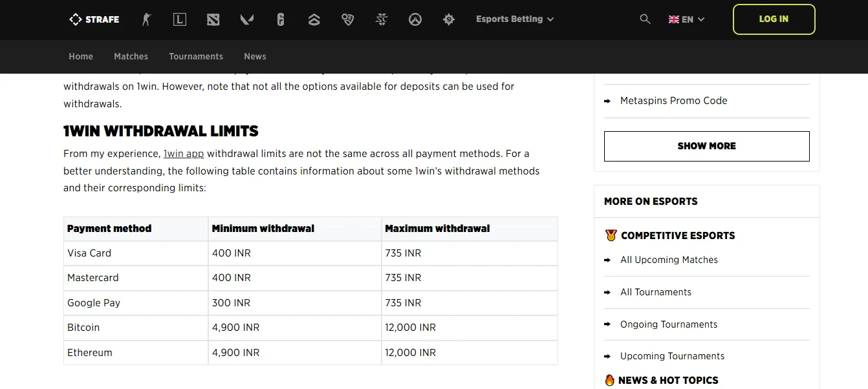Follow the 1win app hyperlink

click(x=184, y=154)
